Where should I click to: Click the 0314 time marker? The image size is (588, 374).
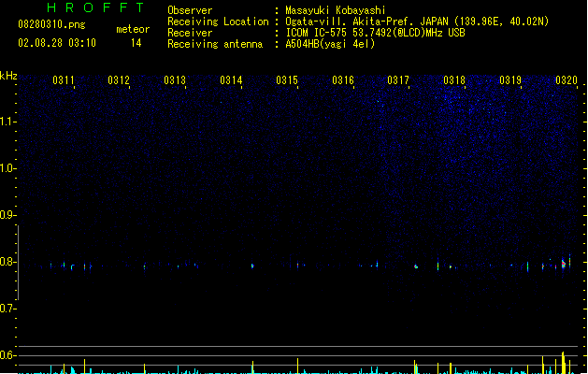[x=231, y=80]
